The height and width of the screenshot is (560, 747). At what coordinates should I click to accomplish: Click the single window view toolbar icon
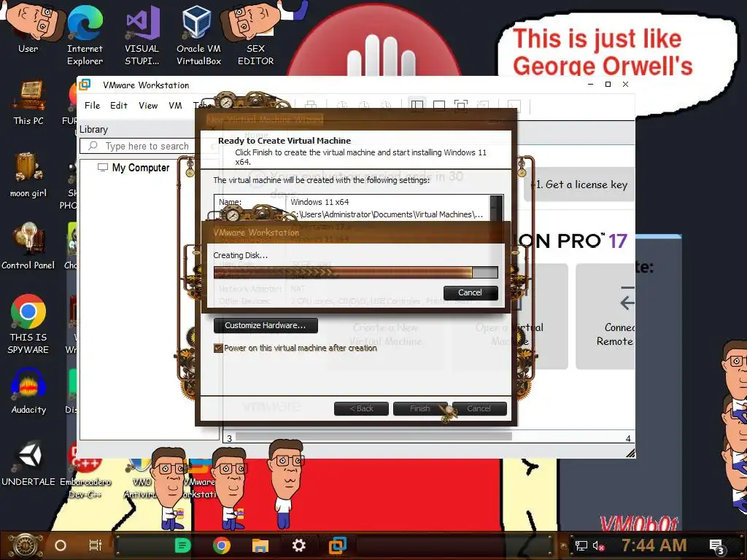(438, 106)
